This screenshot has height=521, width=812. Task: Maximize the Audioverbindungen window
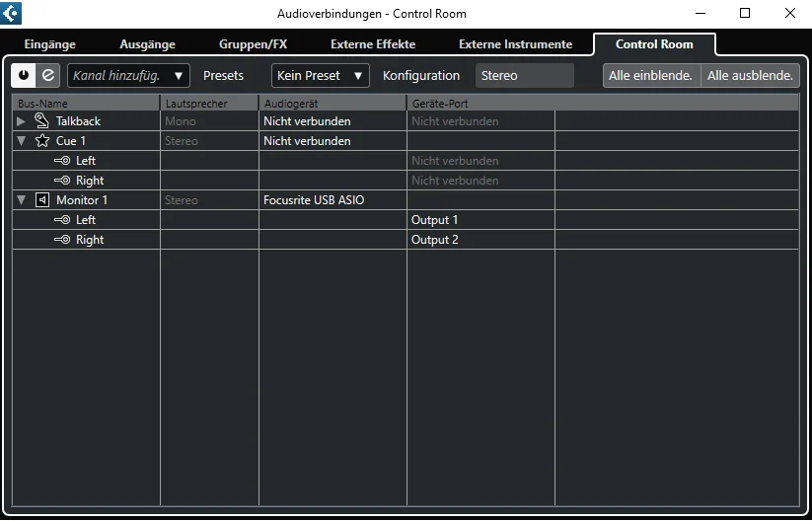point(745,14)
